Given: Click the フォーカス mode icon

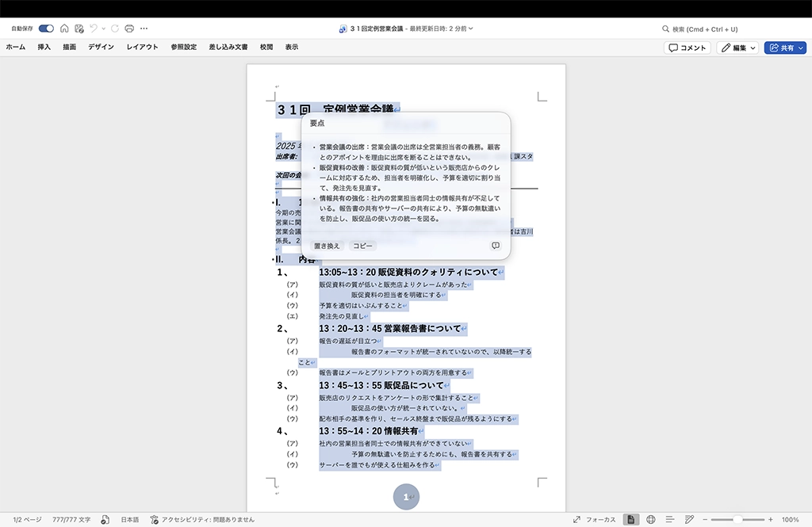Looking at the screenshot, I should tap(577, 519).
